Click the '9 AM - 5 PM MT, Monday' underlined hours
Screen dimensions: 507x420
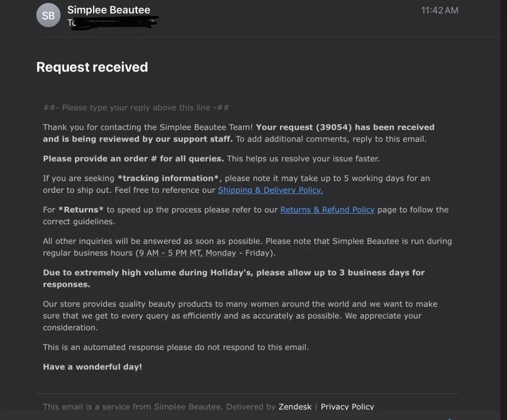(188, 253)
